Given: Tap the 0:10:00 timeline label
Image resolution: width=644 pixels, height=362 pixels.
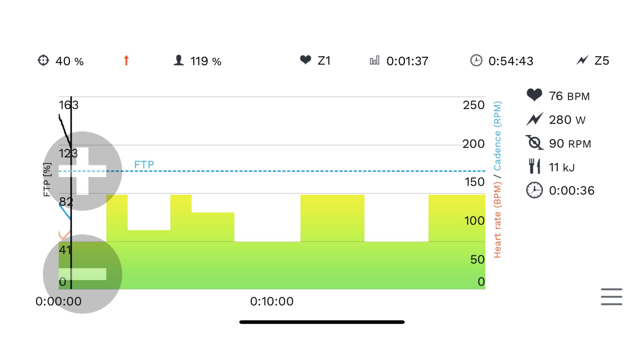Looking at the screenshot, I should tap(272, 301).
